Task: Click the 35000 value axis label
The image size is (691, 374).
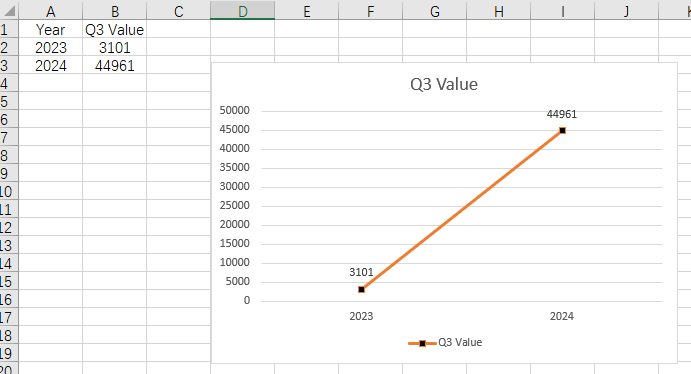Action: [234, 167]
